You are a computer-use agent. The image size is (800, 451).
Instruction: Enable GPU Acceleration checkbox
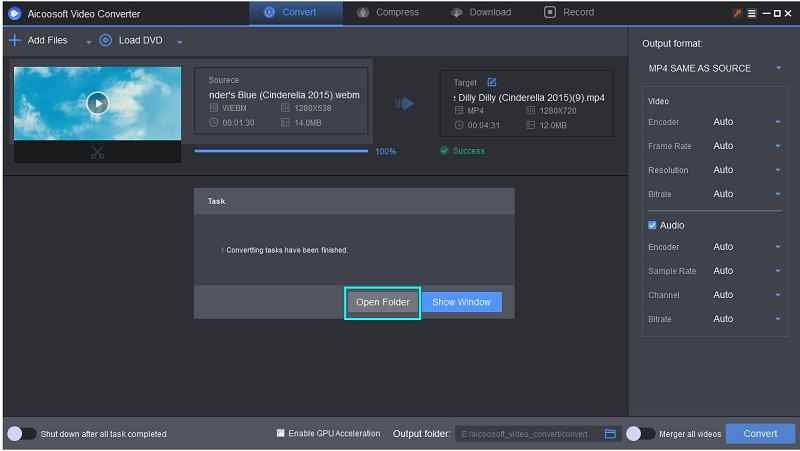[x=281, y=433]
